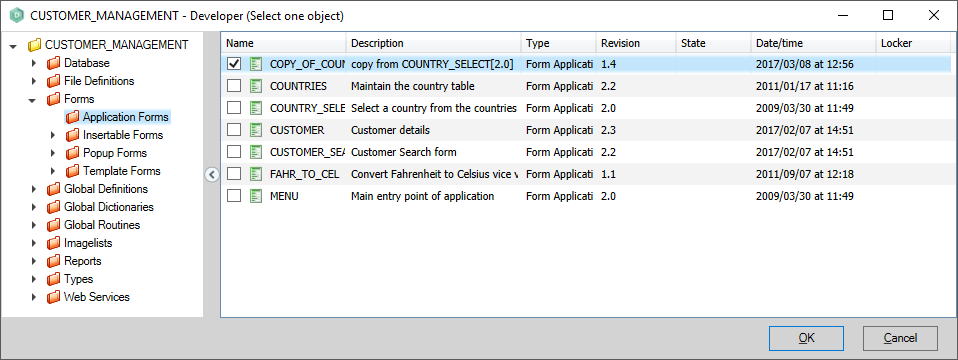The image size is (958, 360).
Task: Expand the Insertable Forms node
Action: click(53, 135)
